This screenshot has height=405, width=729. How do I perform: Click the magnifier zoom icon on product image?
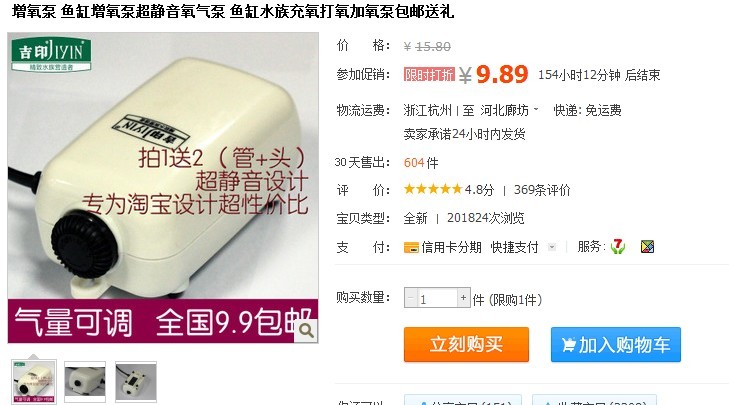coord(306,331)
